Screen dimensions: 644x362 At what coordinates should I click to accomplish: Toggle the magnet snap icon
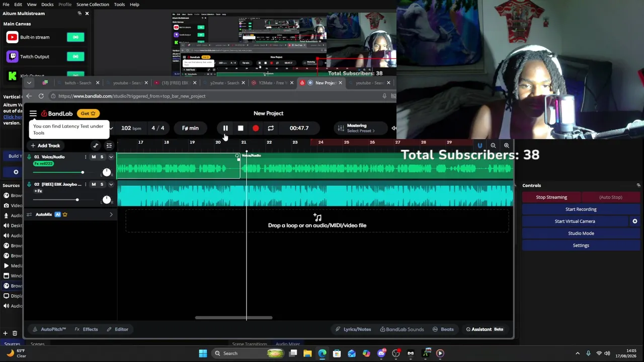coord(480,146)
